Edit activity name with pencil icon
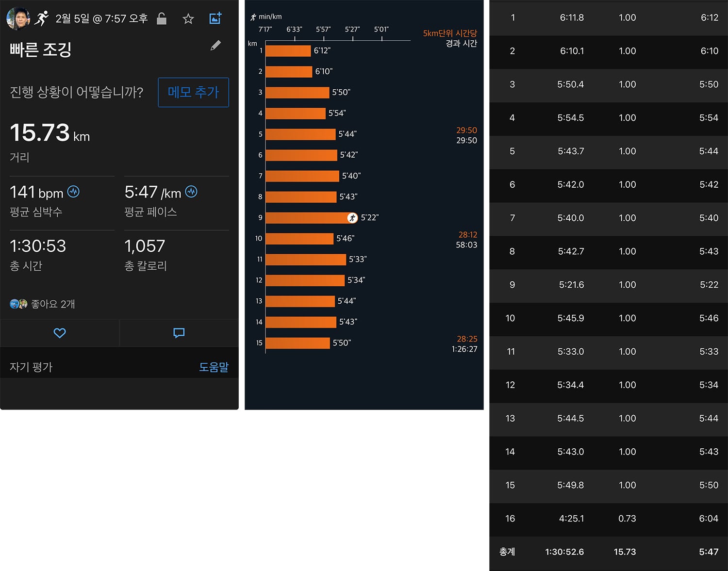Screen dimensions: 728x571 click(216, 46)
